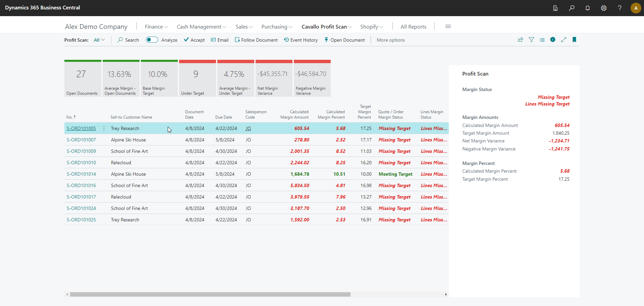Viewport: 644px width, 306px height.
Task: Sort by the Due Date column header
Action: [x=223, y=117]
